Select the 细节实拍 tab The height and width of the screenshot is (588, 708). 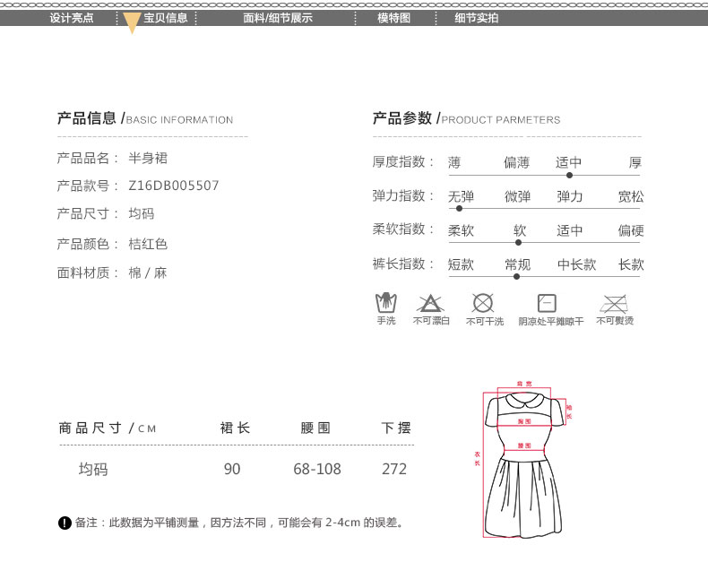[x=476, y=18]
